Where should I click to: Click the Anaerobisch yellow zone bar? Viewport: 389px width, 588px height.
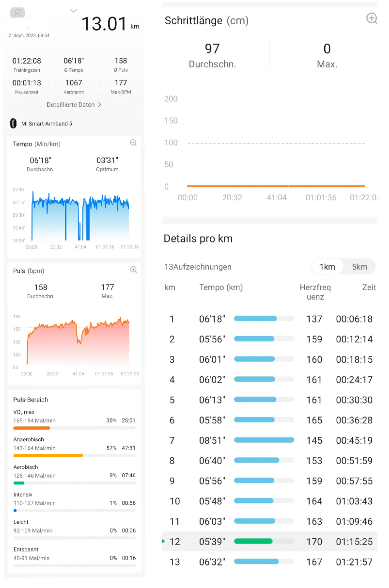[48, 455]
